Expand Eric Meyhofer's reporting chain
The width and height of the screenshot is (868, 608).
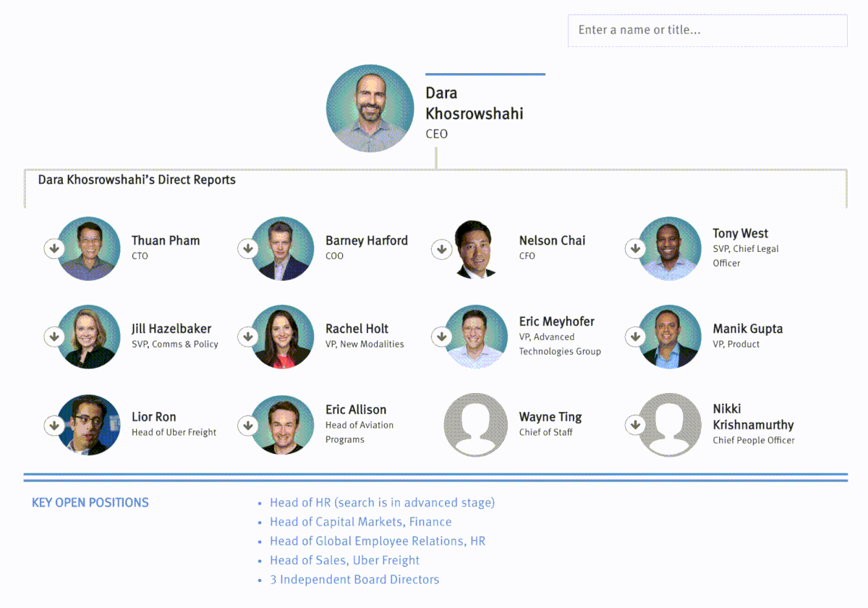coord(441,337)
